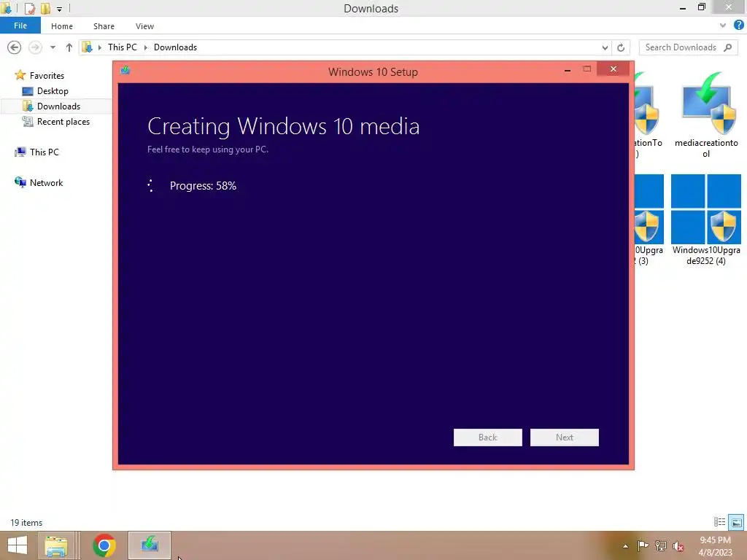Click the Next button in Setup
This screenshot has width=747, height=560.
[x=564, y=437]
